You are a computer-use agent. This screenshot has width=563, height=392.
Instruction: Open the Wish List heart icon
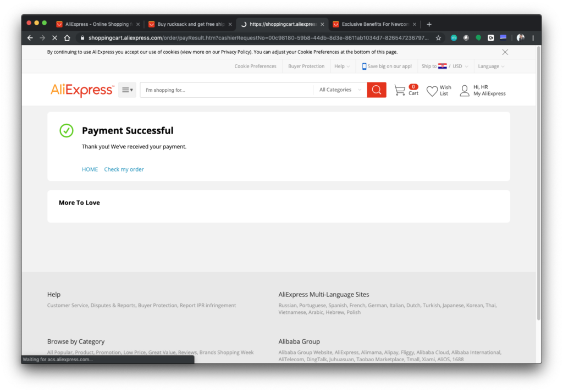click(432, 91)
